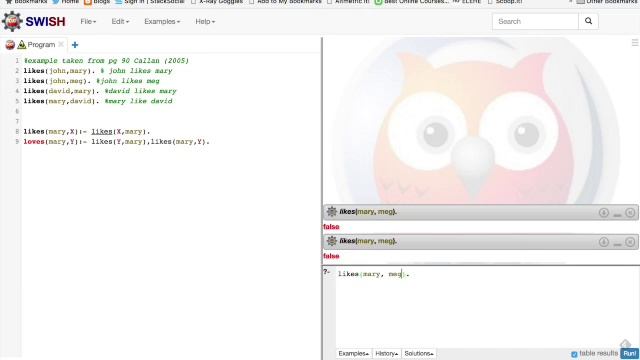640x360 pixels.
Task: Download answers of second likes(mary, meg) query
Action: 604,242
